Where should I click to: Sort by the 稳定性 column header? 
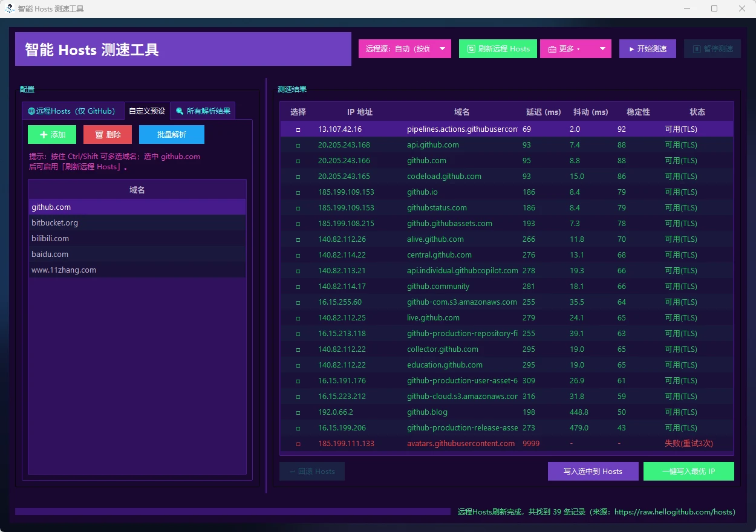pos(638,112)
